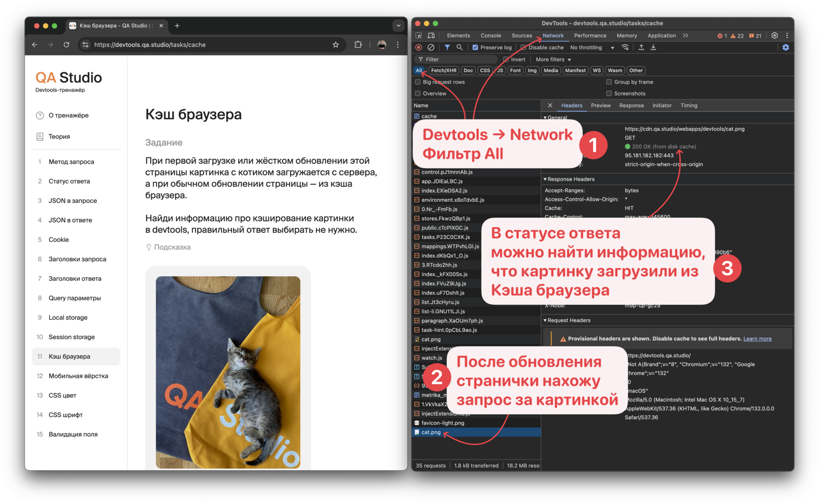
Task: Open the DevTools three-dot customize menu
Action: point(787,36)
